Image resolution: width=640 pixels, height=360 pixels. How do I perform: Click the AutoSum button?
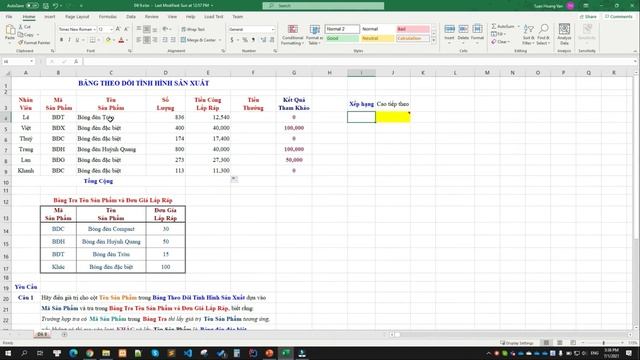(x=503, y=26)
